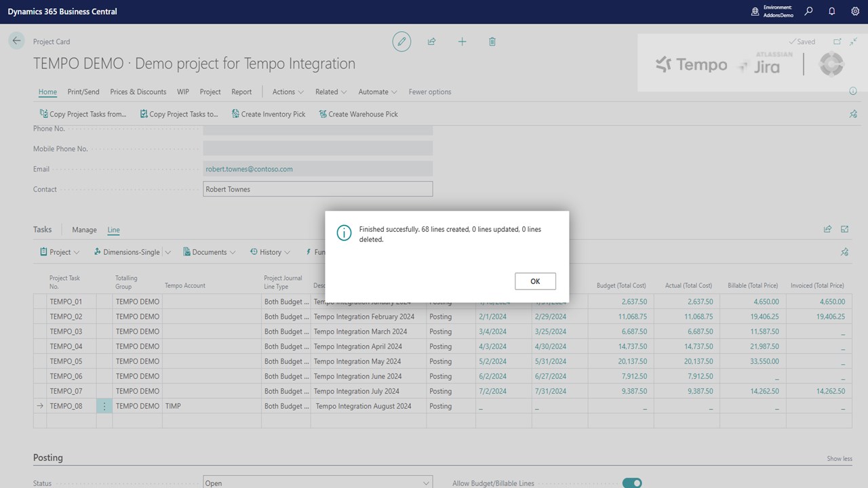Click Create Inventory Pick
Image resolution: width=868 pixels, height=488 pixels.
269,114
